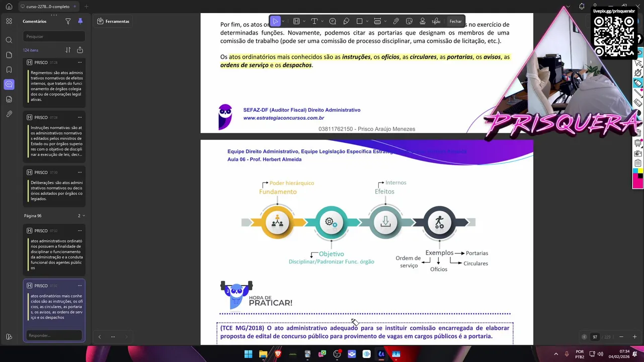Open options for Instruções normativas comment
Viewport: 644px width, 362px height.
click(x=79, y=117)
